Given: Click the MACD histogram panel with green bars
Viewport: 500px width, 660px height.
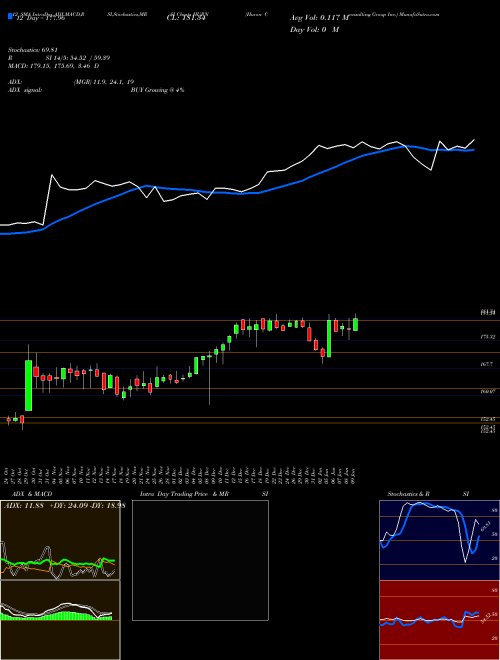Looking at the screenshot, I should click(60, 620).
